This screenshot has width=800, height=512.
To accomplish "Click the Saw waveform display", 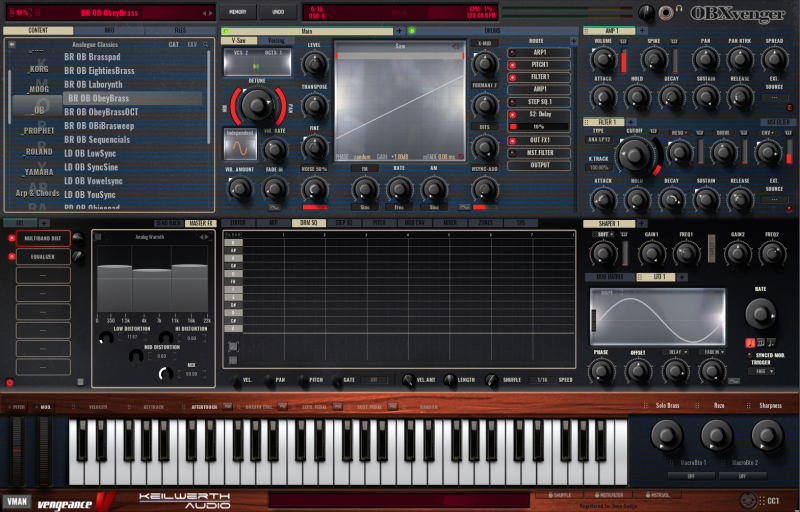I will click(400, 101).
